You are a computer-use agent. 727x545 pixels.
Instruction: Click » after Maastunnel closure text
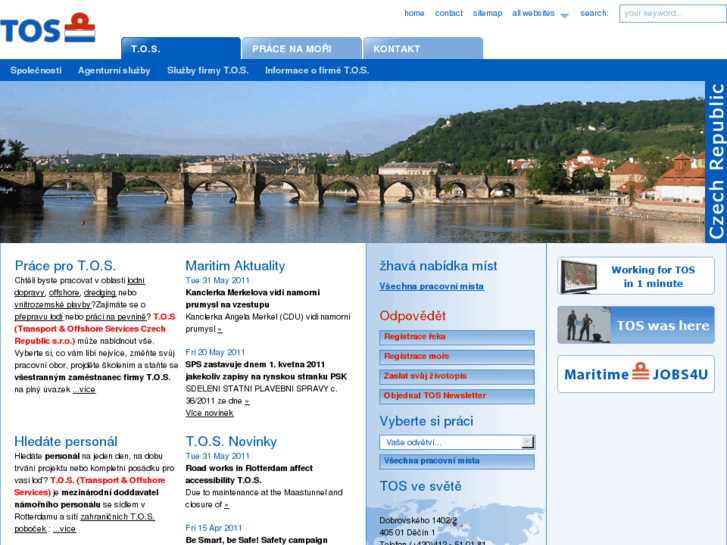(x=227, y=505)
